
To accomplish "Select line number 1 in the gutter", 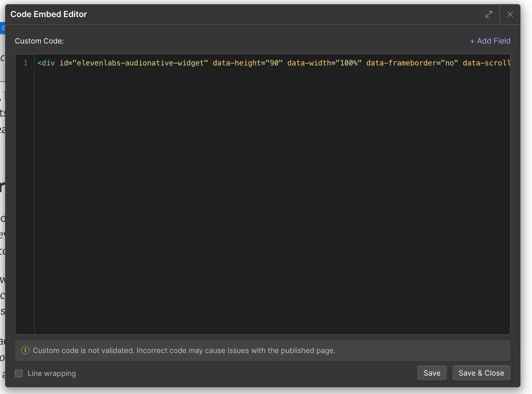I will (25, 63).
